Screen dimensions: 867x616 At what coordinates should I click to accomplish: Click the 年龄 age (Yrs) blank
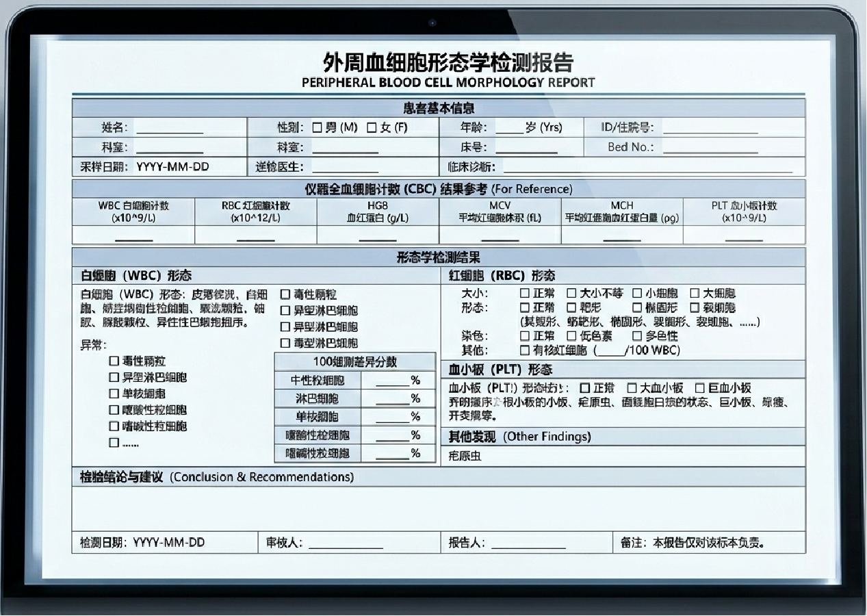point(509,129)
